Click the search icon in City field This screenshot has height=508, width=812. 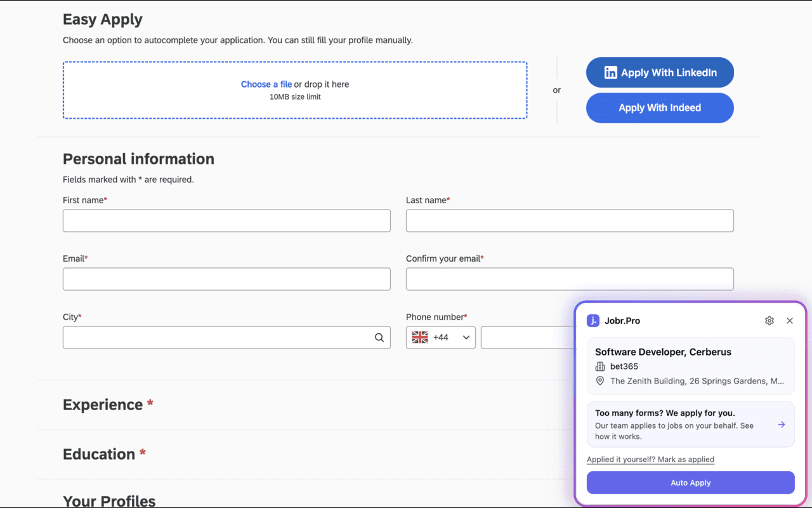pyautogui.click(x=379, y=338)
